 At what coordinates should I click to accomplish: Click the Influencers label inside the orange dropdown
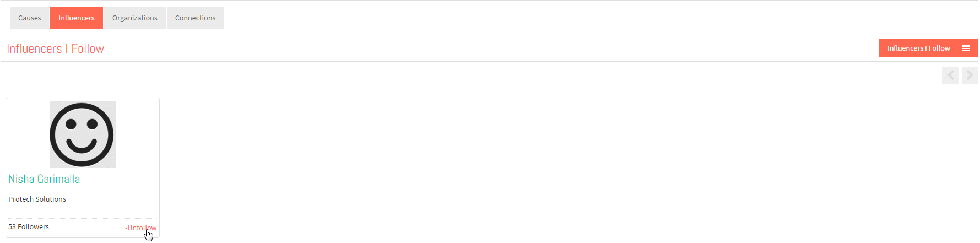tap(905, 48)
